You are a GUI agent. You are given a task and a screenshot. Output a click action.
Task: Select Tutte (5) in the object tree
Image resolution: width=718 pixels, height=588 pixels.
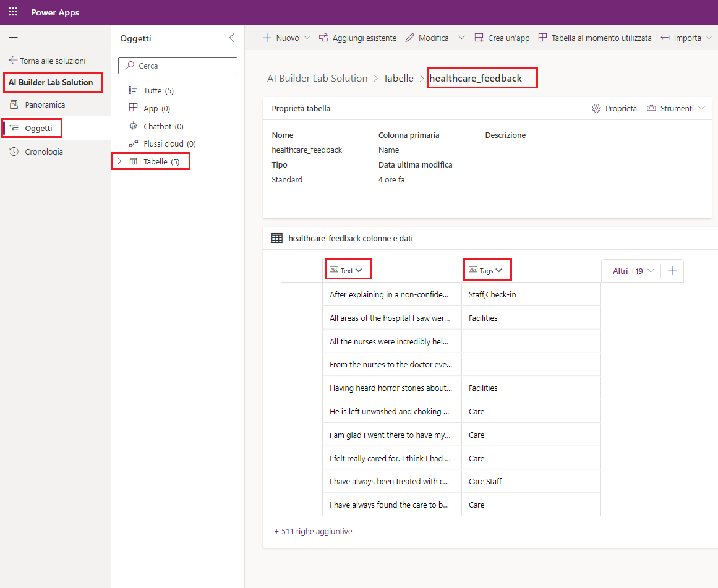pyautogui.click(x=158, y=90)
